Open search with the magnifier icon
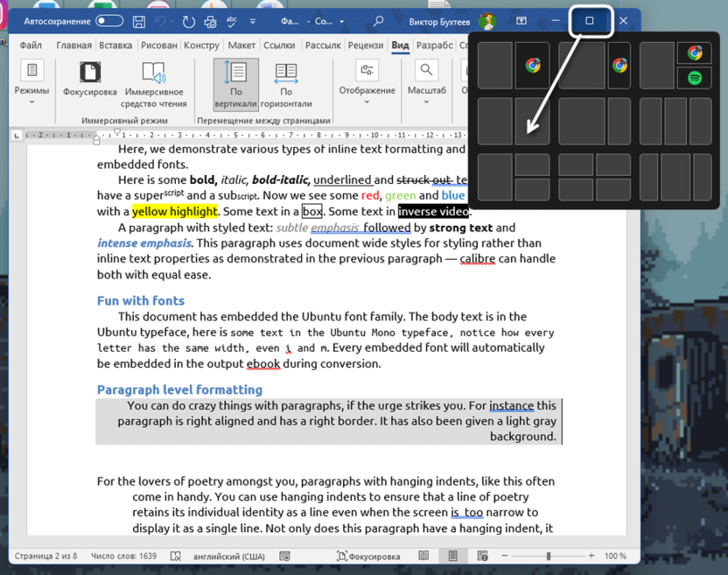 coord(378,21)
